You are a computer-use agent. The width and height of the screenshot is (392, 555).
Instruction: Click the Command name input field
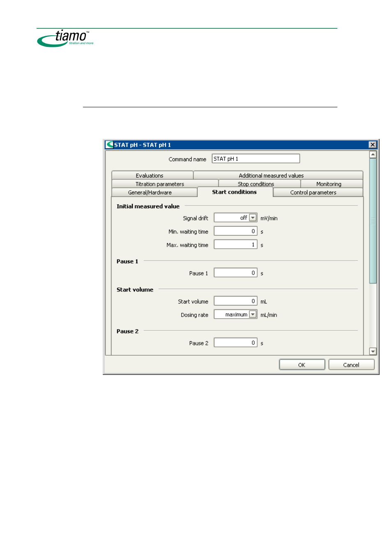pyautogui.click(x=256, y=159)
